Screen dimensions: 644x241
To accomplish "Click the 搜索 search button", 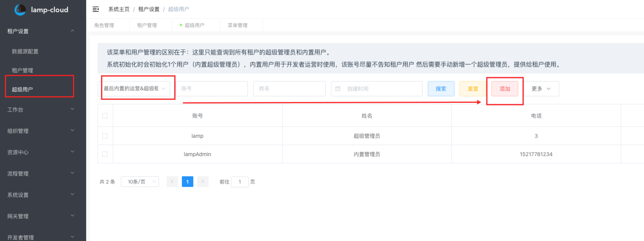I will 441,88.
